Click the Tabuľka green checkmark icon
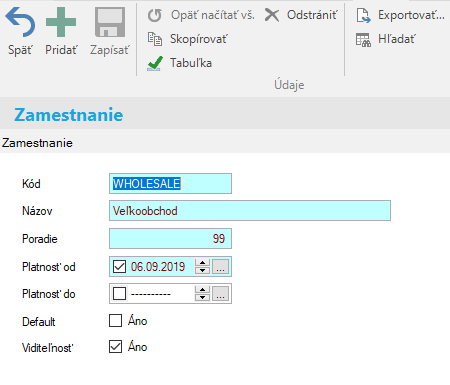The height and width of the screenshot is (385, 450). (x=155, y=63)
